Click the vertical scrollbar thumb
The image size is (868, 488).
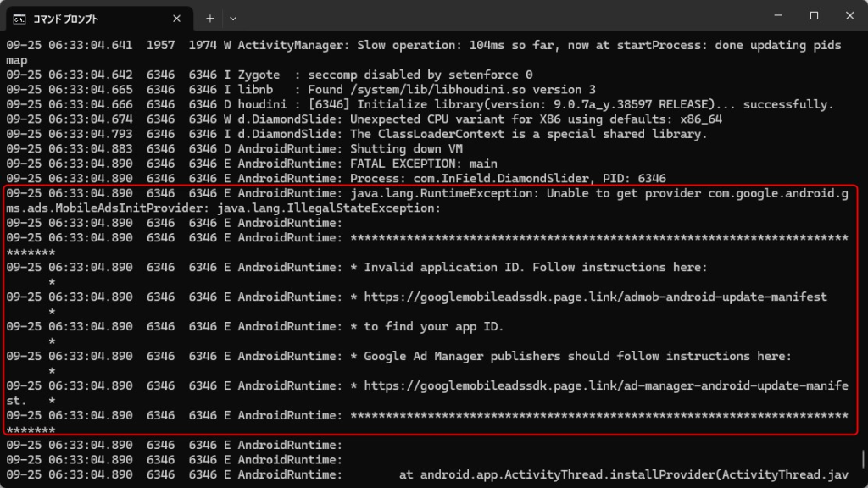(x=862, y=459)
